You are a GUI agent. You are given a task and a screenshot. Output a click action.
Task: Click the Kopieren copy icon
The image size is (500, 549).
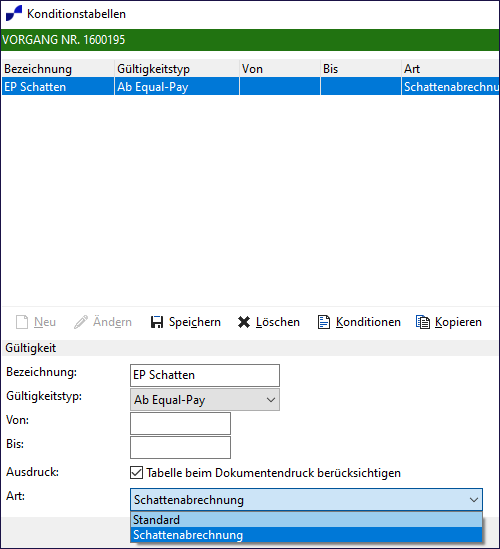[x=423, y=322]
